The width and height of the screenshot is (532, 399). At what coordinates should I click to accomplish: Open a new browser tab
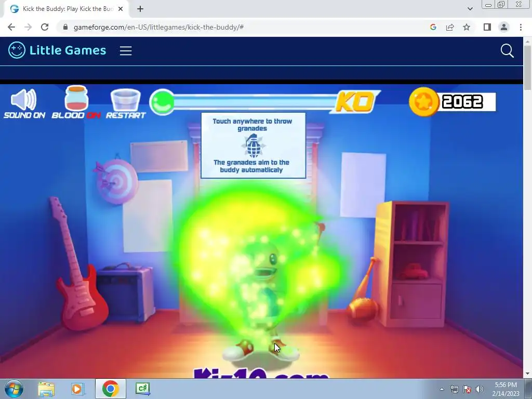[140, 9]
